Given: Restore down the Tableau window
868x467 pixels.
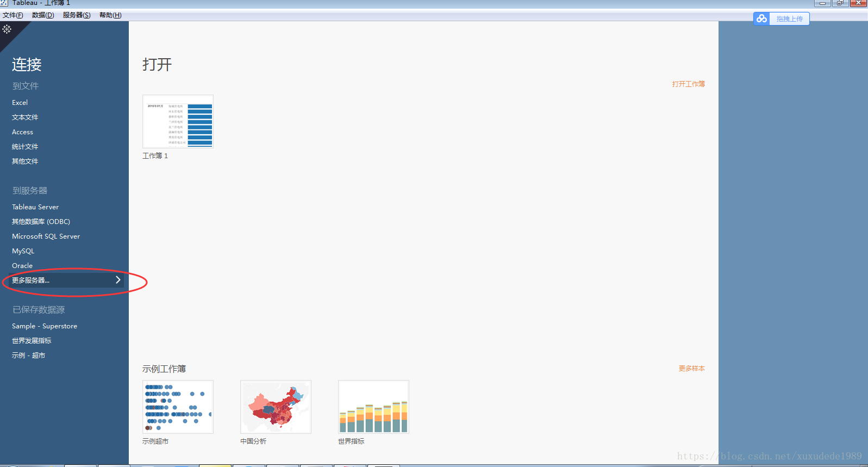Looking at the screenshot, I should tap(840, 3).
